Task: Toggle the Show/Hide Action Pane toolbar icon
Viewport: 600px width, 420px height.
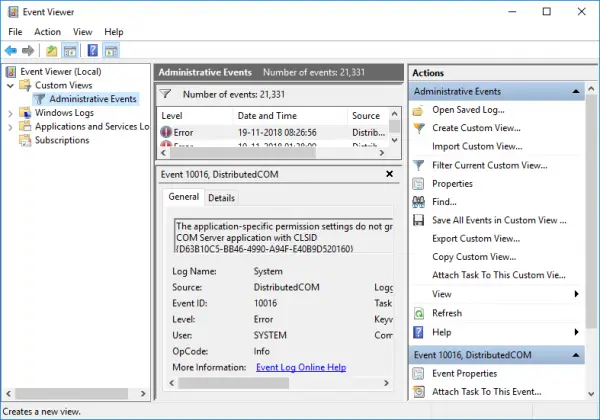Action: [111, 50]
